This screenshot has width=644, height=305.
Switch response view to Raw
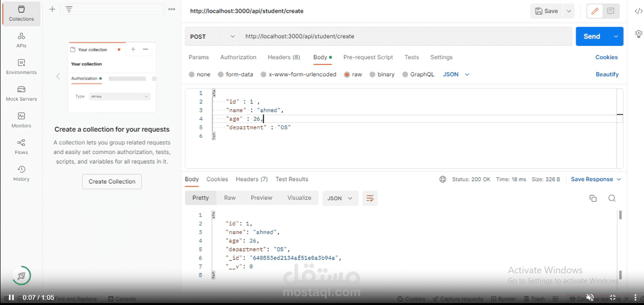(230, 198)
